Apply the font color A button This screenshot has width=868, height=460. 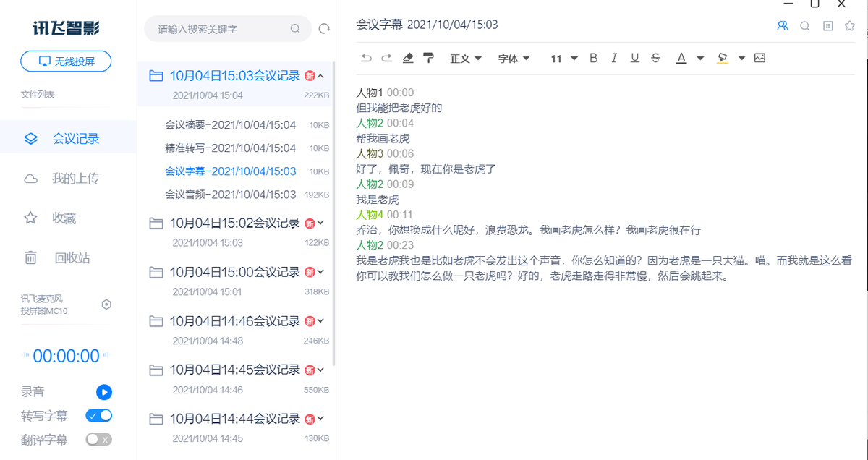pos(681,58)
